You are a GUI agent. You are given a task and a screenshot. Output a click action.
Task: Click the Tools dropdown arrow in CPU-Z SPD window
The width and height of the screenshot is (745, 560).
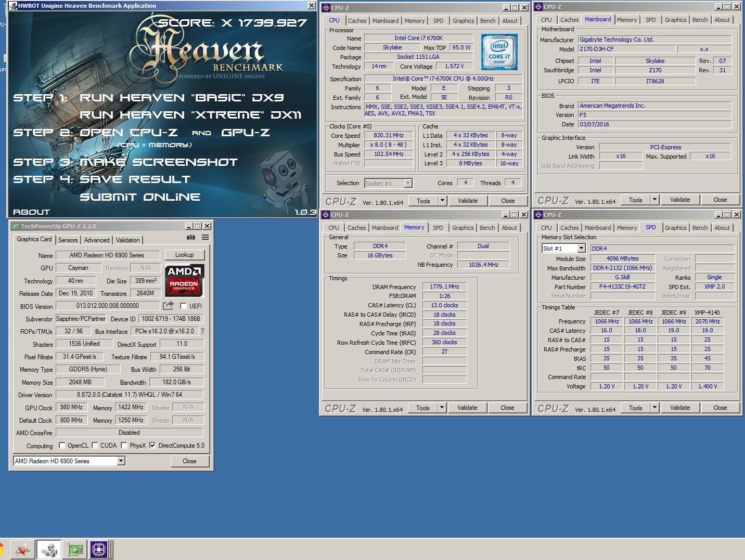coord(655,408)
